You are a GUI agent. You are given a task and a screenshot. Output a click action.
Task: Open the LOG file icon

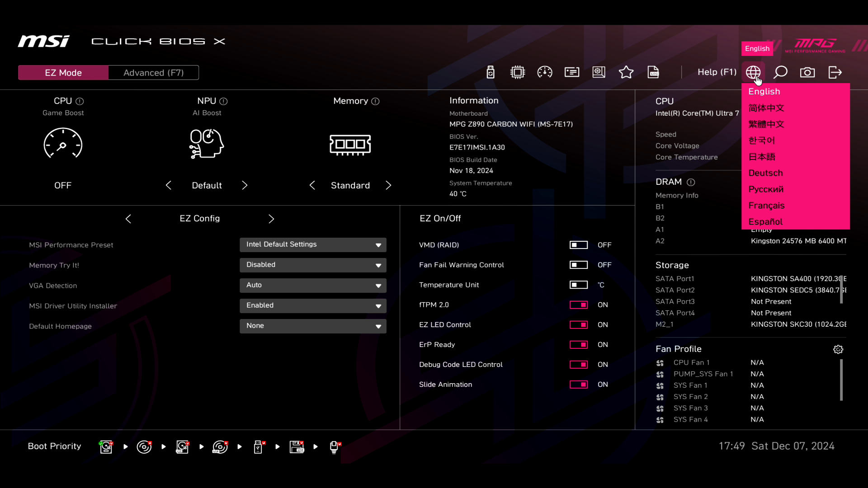(653, 72)
